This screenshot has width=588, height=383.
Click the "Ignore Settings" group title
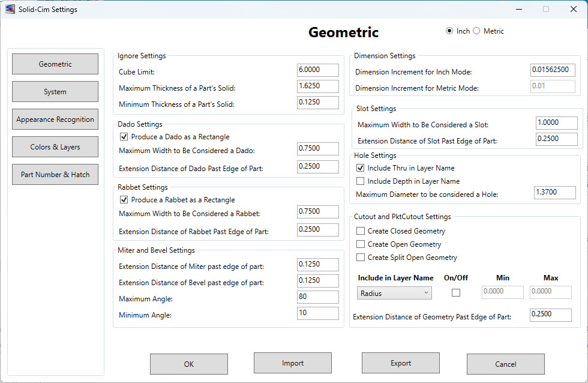[142, 56]
